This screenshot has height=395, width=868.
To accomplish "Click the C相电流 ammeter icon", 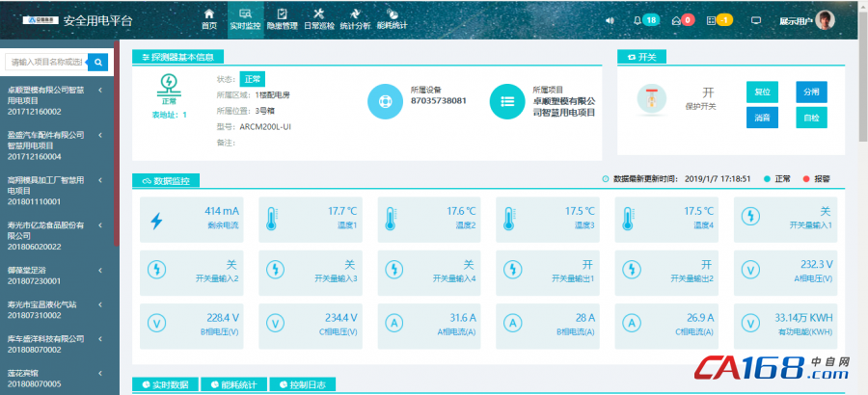I will (632, 323).
